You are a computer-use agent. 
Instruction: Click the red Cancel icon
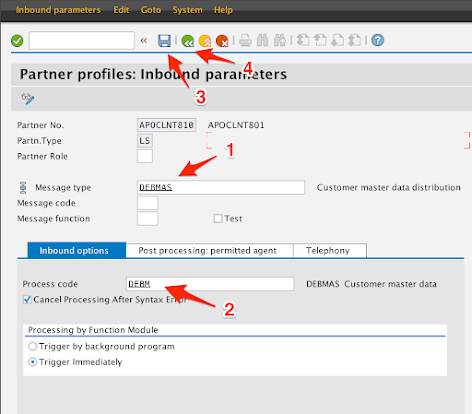pyautogui.click(x=222, y=41)
